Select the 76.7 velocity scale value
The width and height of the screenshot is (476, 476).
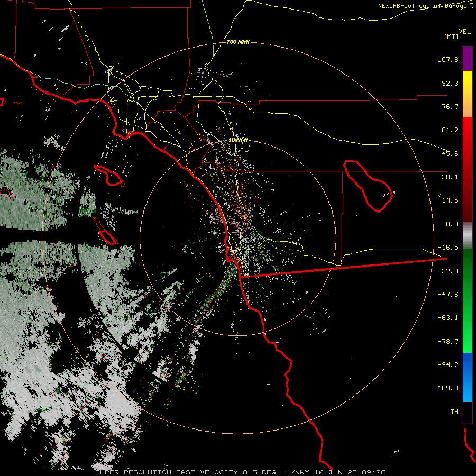pos(450,106)
